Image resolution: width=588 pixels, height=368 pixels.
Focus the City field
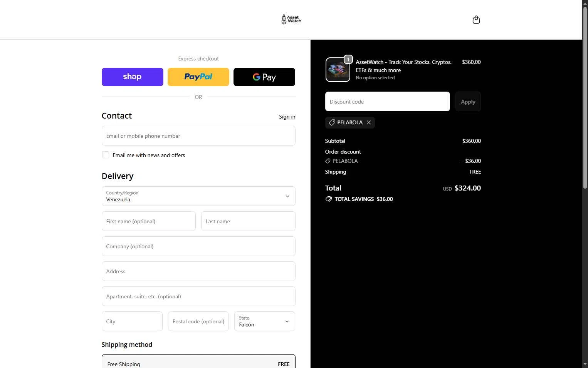tap(132, 321)
